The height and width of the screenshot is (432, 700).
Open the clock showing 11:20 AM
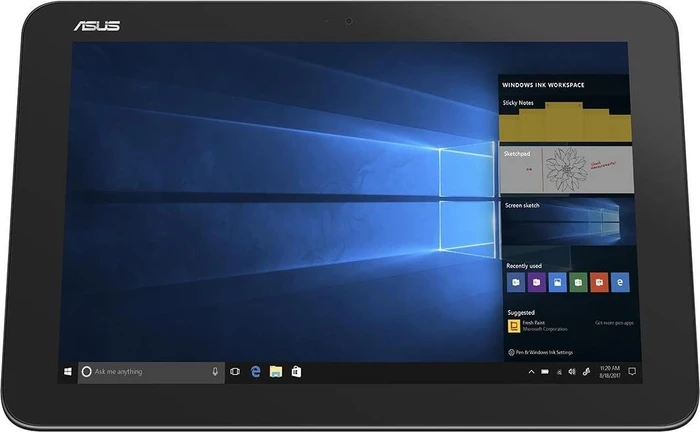(x=610, y=371)
